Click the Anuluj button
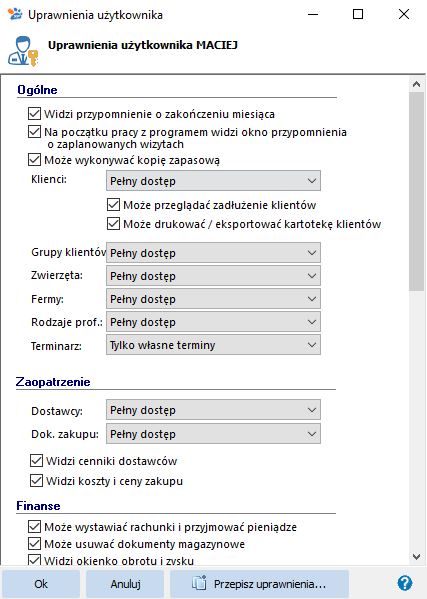The image size is (427, 599). pos(125,584)
